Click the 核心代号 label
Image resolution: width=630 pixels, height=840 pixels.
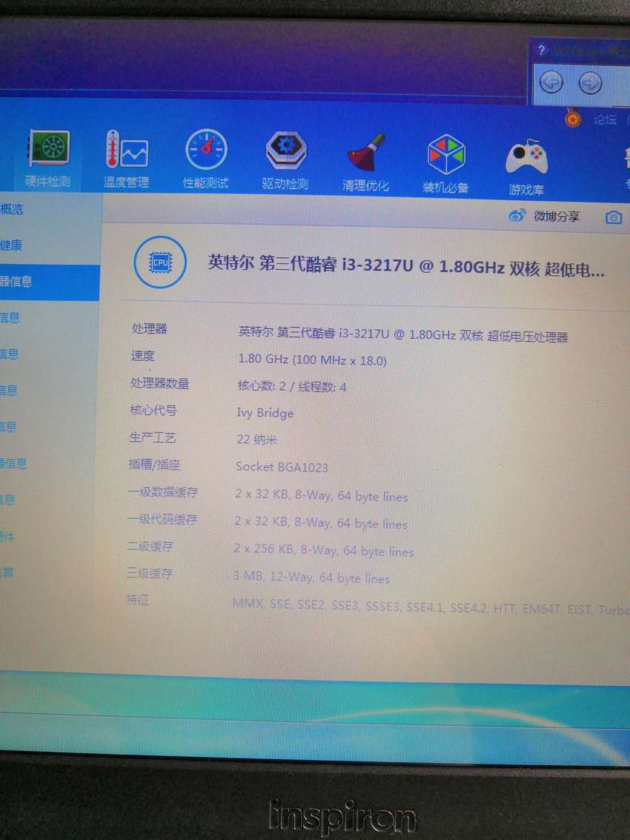[x=153, y=410]
